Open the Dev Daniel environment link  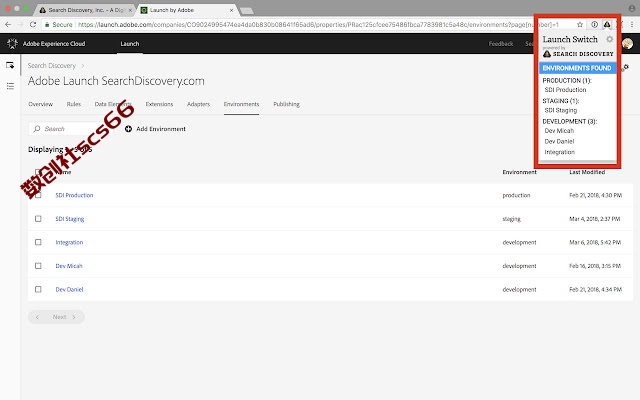[69, 289]
